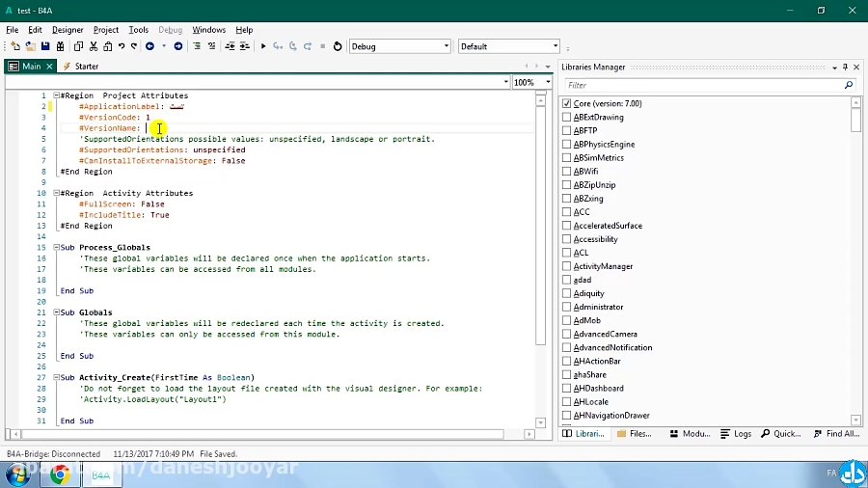This screenshot has width=868, height=488.
Task: Check the AdMob library checkbox
Action: (567, 320)
